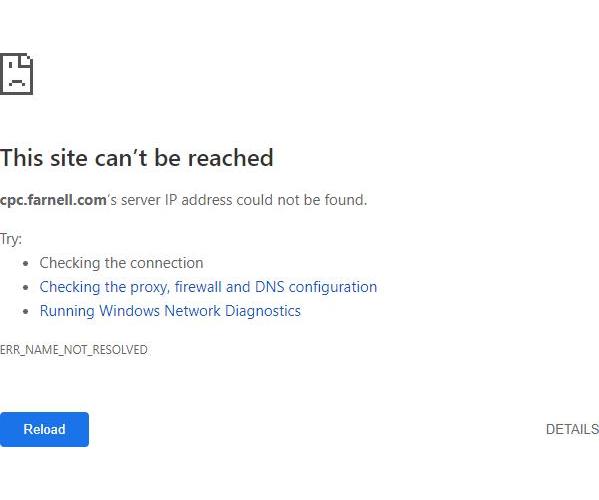Click the sad face page icon
This screenshot has height=500, width=599.
16,74
